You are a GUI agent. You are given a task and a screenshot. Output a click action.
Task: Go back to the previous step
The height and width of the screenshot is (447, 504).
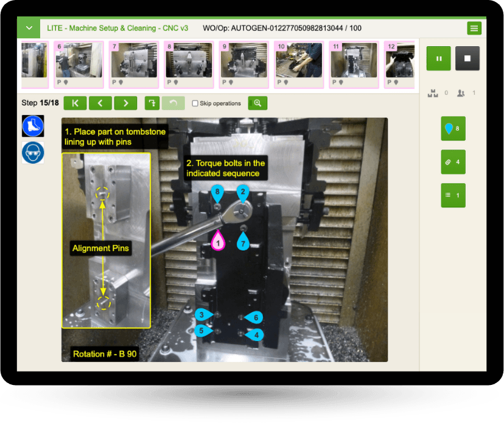(100, 103)
